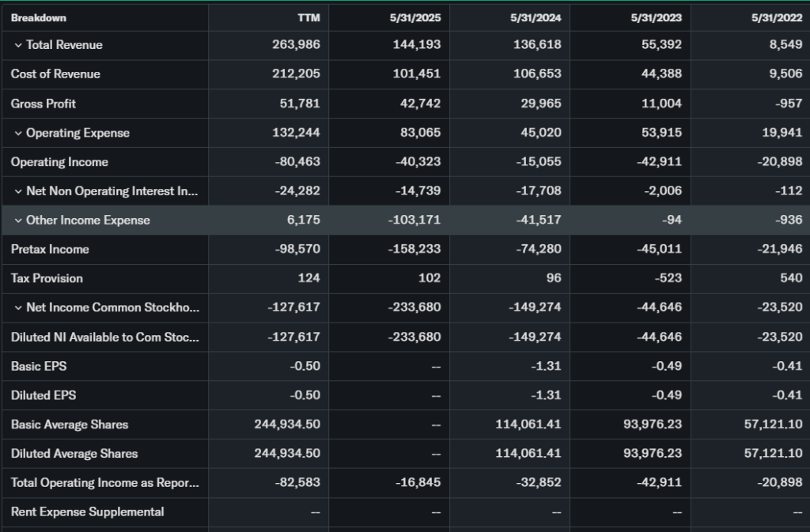Viewport: 810px width, 532px height.
Task: Select the Cost of Revenue row label
Action: [55, 74]
